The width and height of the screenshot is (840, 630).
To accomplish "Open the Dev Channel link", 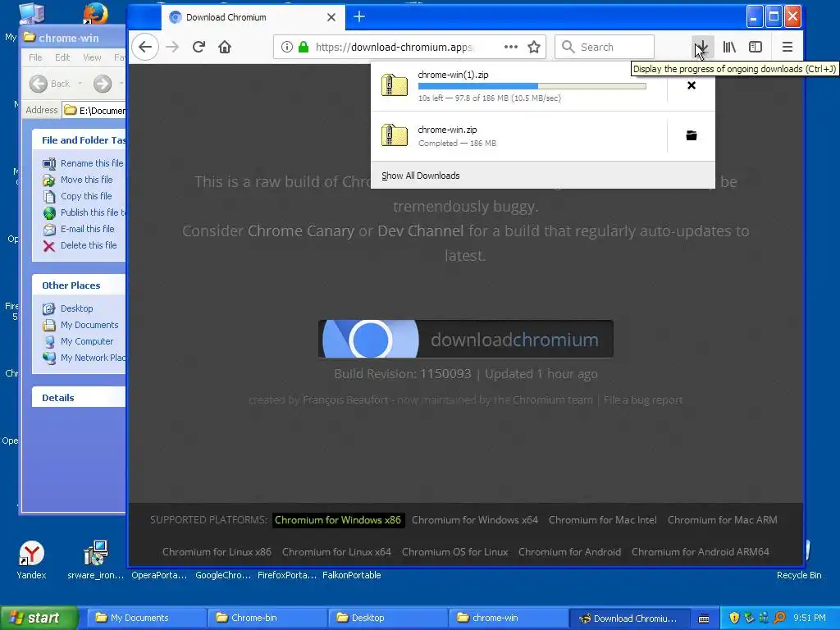I will click(421, 231).
